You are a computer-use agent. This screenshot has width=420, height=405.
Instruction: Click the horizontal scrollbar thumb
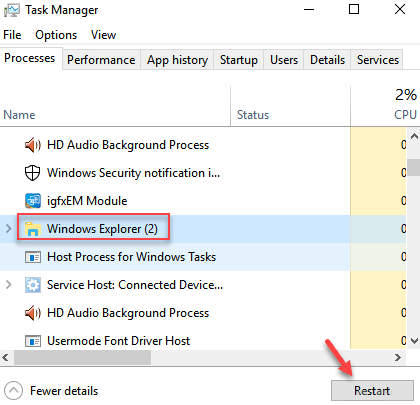click(82, 358)
